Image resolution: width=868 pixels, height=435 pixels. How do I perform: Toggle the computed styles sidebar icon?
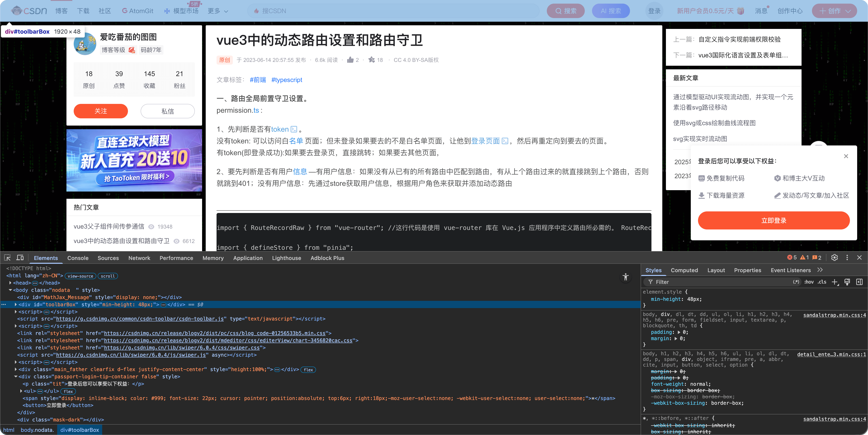pyautogui.click(x=860, y=282)
